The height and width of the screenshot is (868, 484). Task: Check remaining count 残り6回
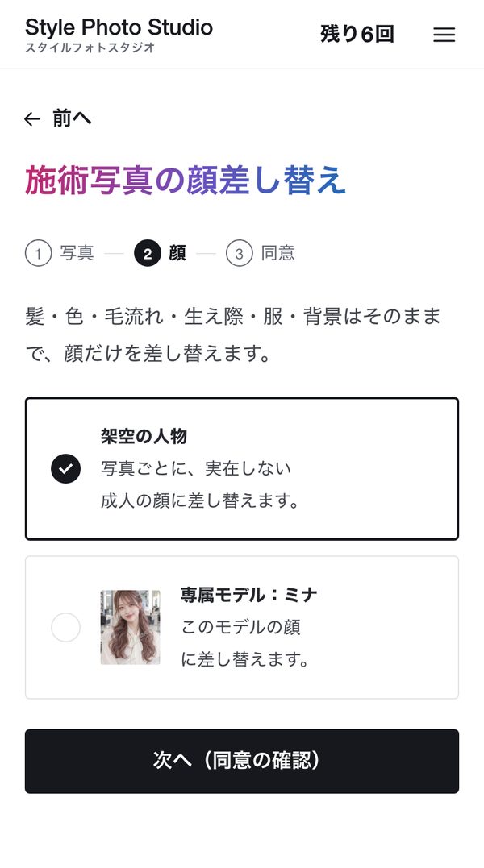point(357,35)
